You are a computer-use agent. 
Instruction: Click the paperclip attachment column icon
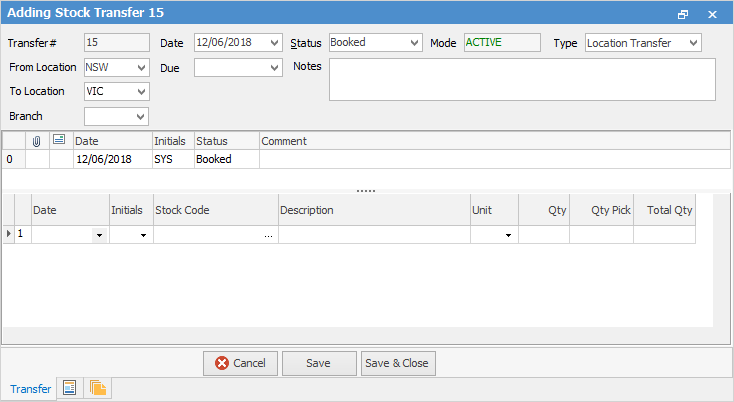point(37,141)
